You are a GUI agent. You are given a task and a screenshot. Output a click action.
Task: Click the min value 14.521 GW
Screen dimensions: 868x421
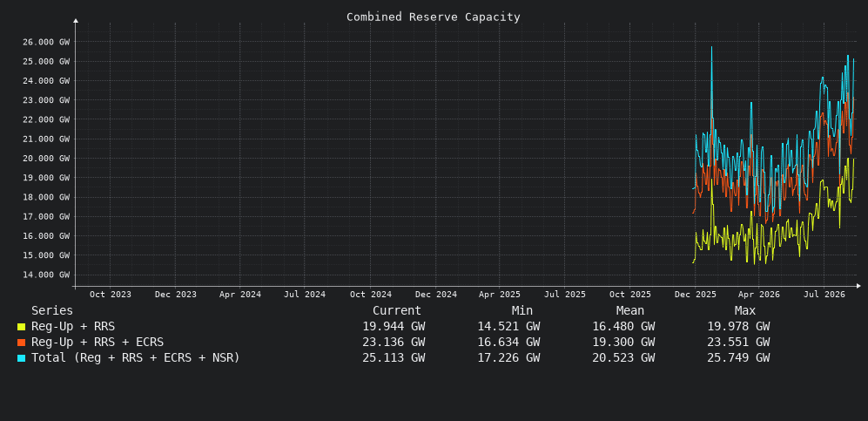tap(508, 327)
